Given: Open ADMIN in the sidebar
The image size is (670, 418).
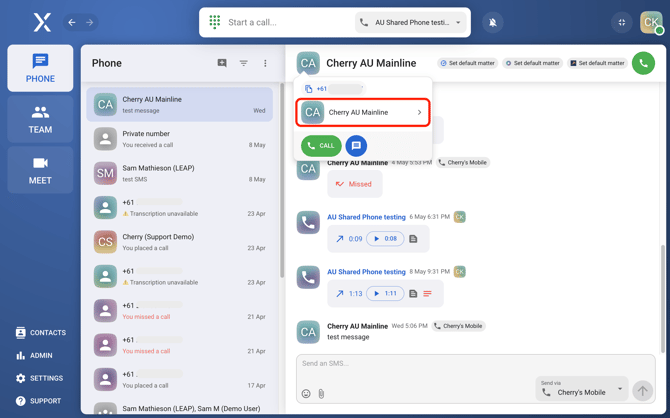Looking at the screenshot, I should tap(34, 355).
